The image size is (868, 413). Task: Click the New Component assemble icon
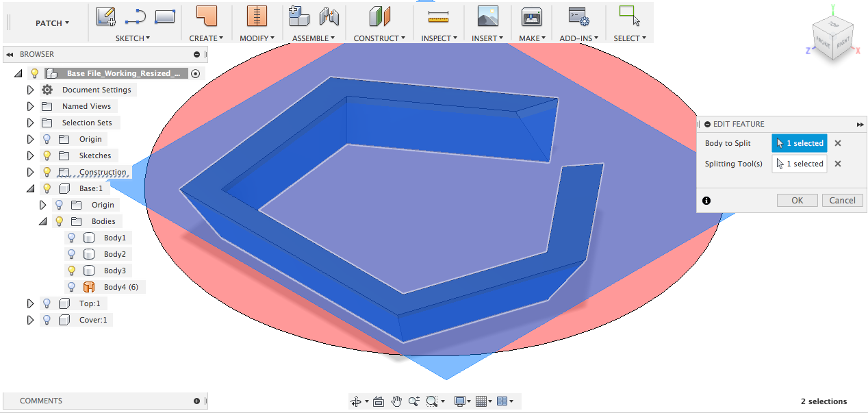[299, 16]
